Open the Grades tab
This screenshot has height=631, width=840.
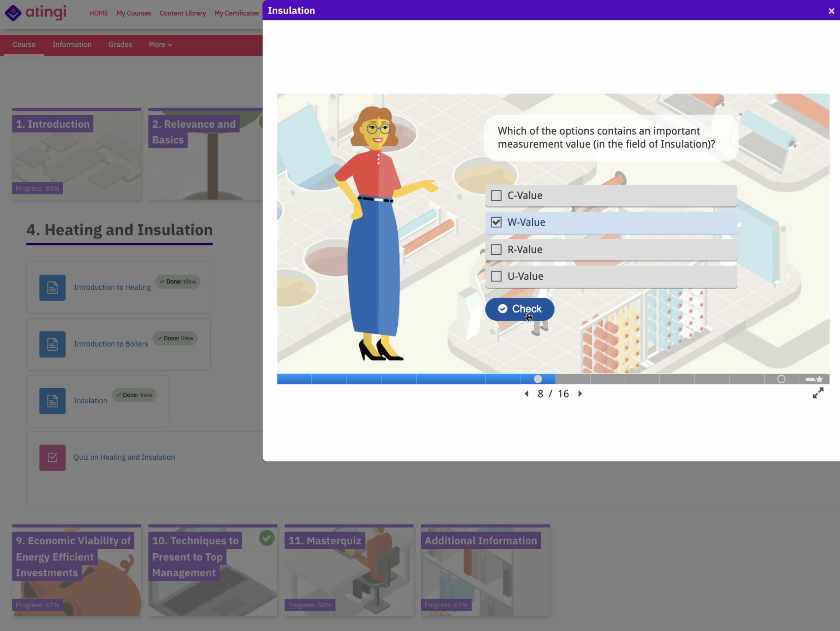click(x=120, y=44)
